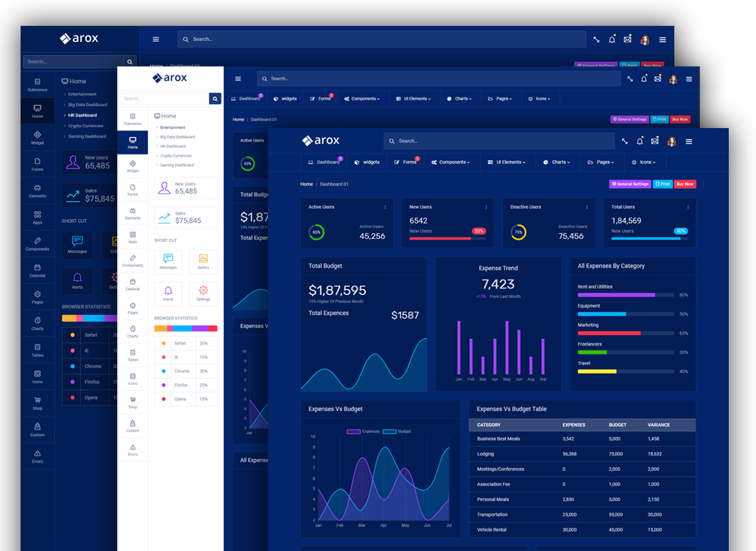Toggle fullscreen icon in the foreground dashboard header
Screen dimensions: 756x551
(x=625, y=141)
